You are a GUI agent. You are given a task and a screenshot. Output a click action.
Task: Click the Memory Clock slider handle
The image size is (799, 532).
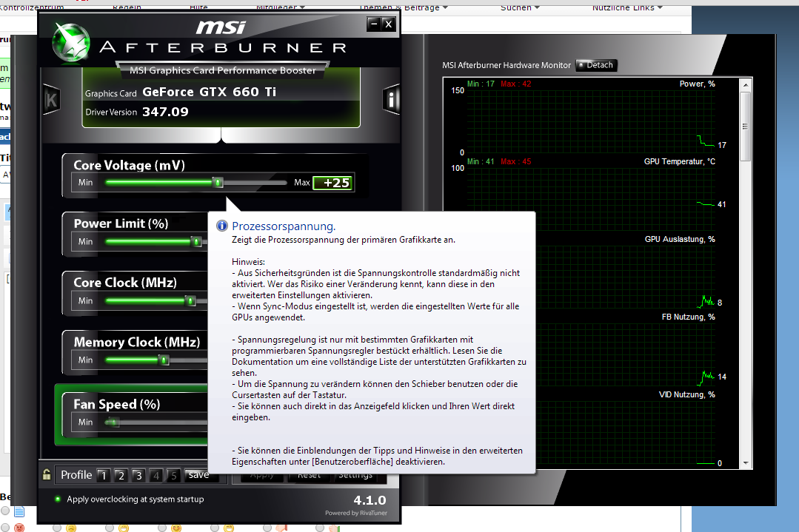164,360
